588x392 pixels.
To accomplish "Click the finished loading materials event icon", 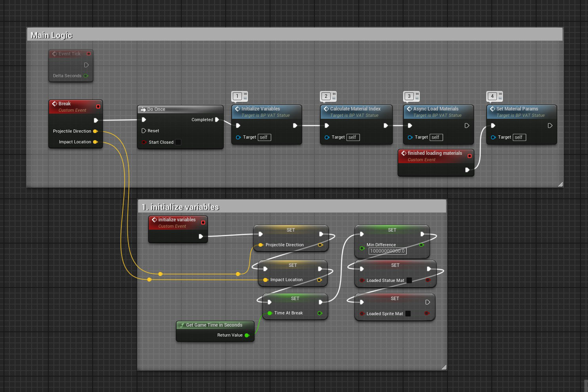I will point(404,153).
